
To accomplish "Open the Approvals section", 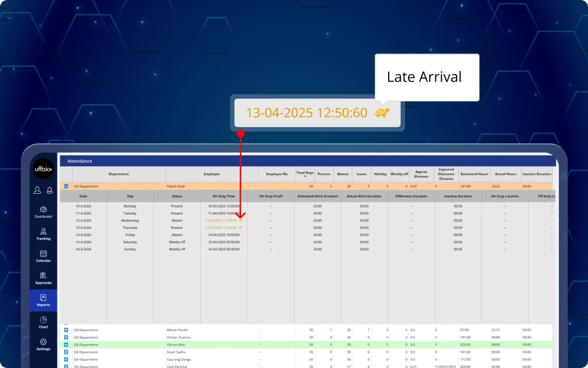I will [x=44, y=278].
